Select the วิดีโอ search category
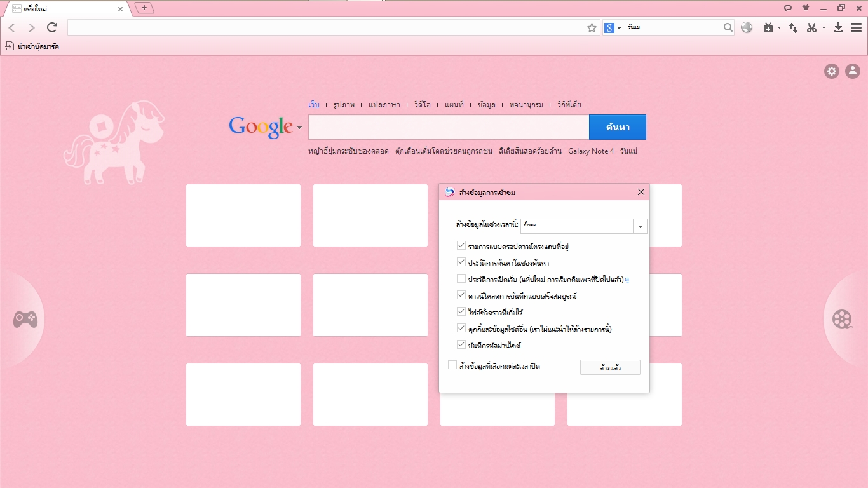Image resolution: width=868 pixels, height=488 pixels. click(x=422, y=105)
